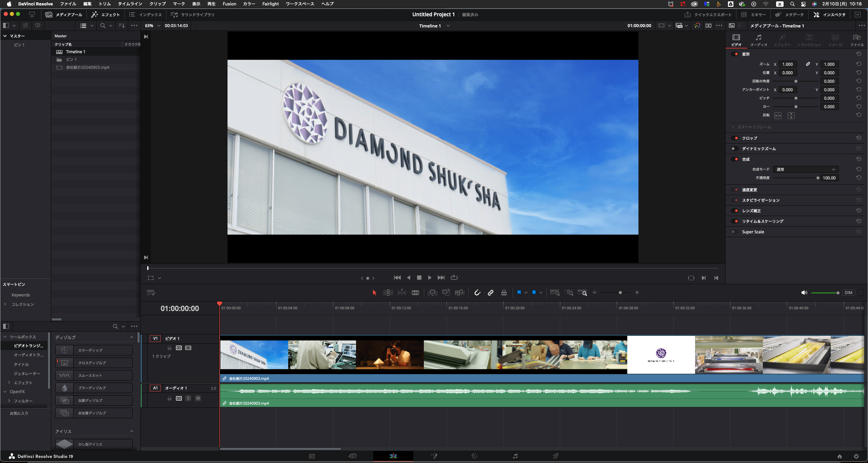Click the detail zoom icon
Image resolution: width=868 pixels, height=463 pixels.
pos(569,293)
